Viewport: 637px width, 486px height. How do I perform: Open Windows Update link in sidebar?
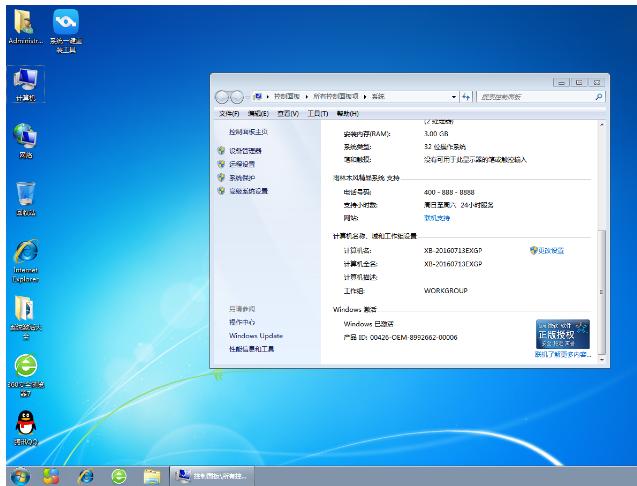point(256,336)
